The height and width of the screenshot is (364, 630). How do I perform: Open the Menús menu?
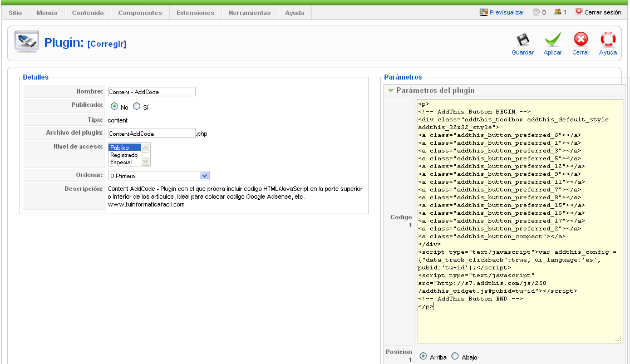(47, 13)
